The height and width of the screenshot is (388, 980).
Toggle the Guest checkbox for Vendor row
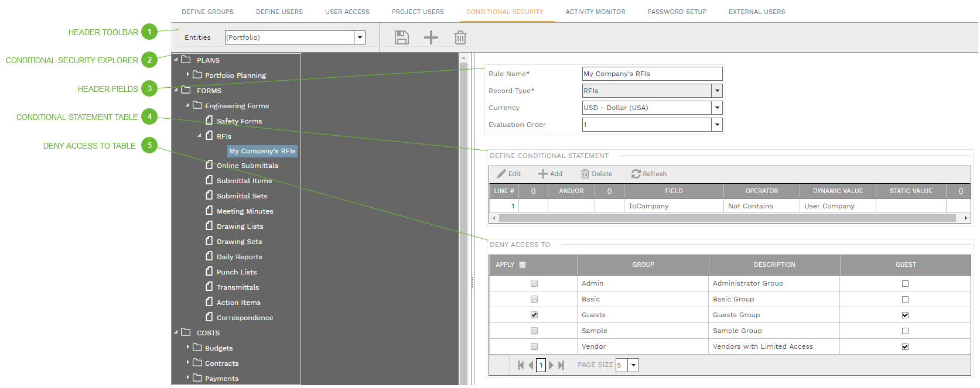tap(905, 346)
